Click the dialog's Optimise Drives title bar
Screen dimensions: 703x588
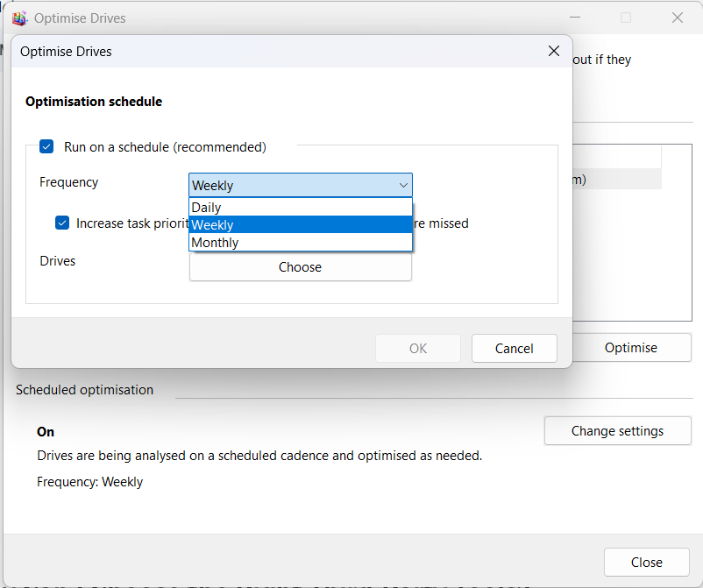263,52
